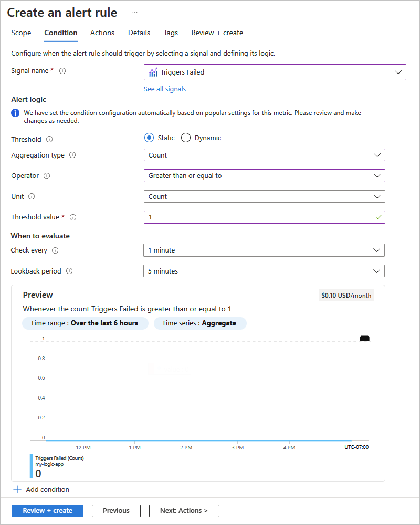Click the Operator info icon
The height and width of the screenshot is (525, 420).
click(x=46, y=176)
